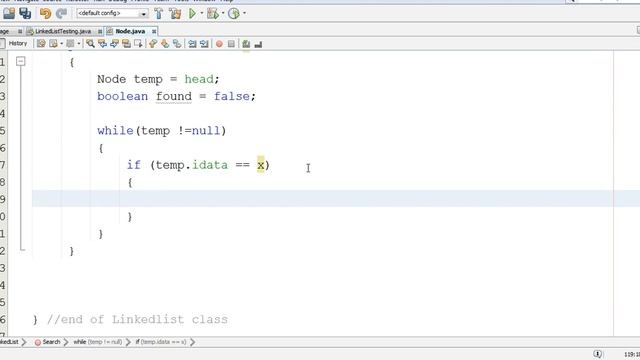Screen dimensions: 640x360
Task: Close the Node.java tab
Action: point(154,31)
